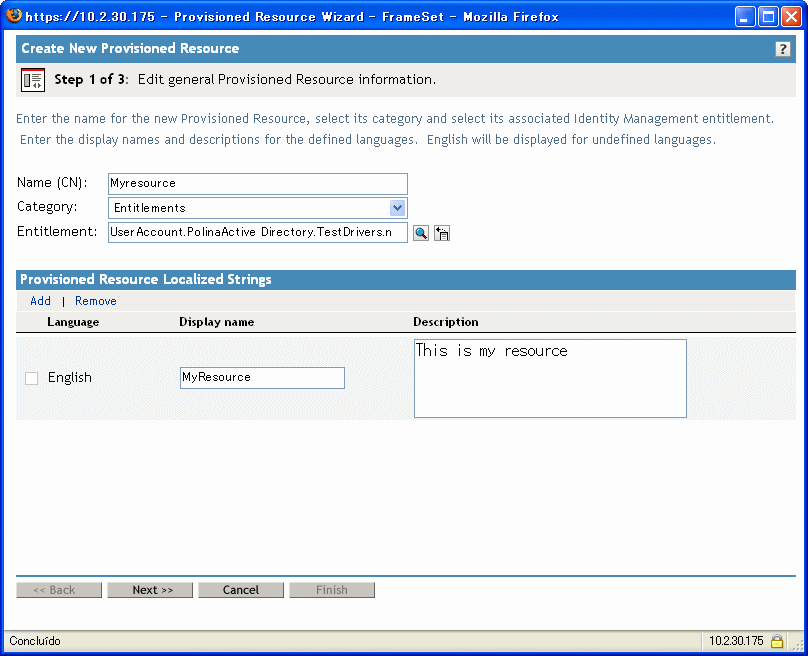The height and width of the screenshot is (656, 808).
Task: Click the Language column header
Action: (73, 322)
